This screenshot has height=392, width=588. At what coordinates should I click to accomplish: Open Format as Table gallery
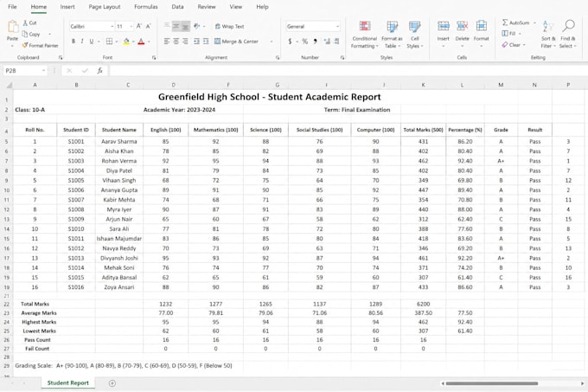392,35
